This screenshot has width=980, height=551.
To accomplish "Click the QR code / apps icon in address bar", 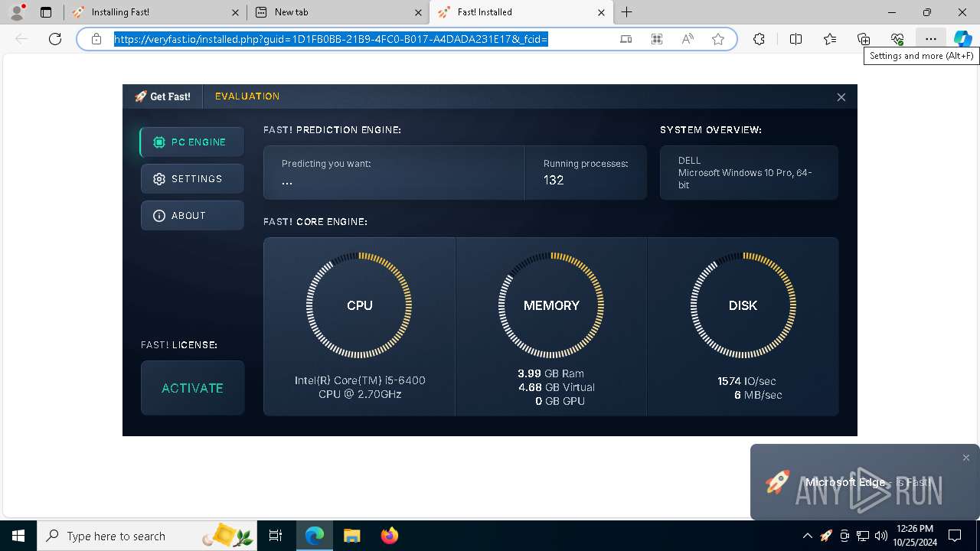I will pos(657,39).
